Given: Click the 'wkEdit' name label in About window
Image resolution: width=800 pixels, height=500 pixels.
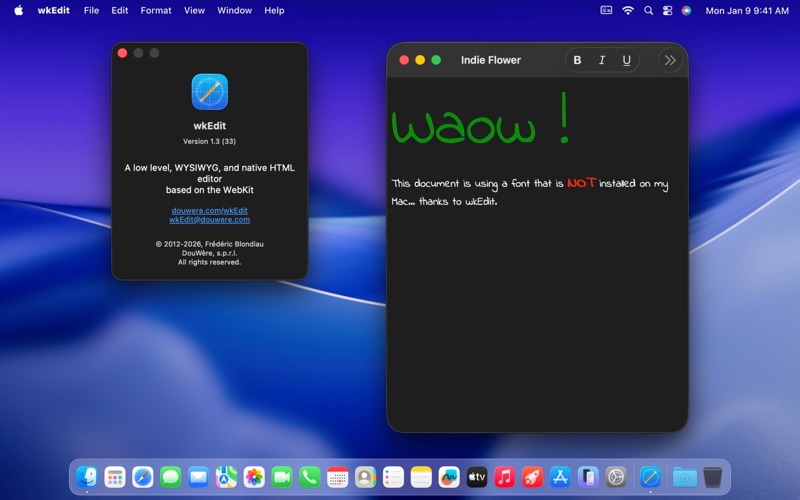Looking at the screenshot, I should 210,126.
